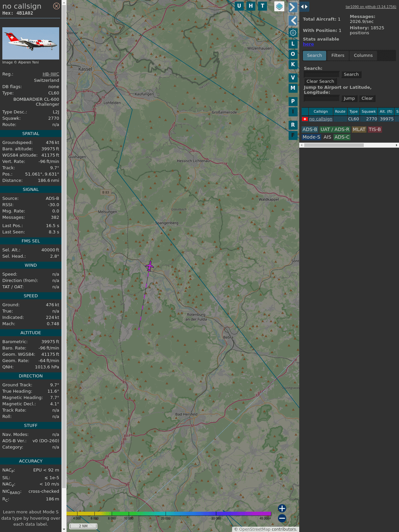Close the selected aircraft info panel
Screen dimensions: 399x532
tap(57, 6)
